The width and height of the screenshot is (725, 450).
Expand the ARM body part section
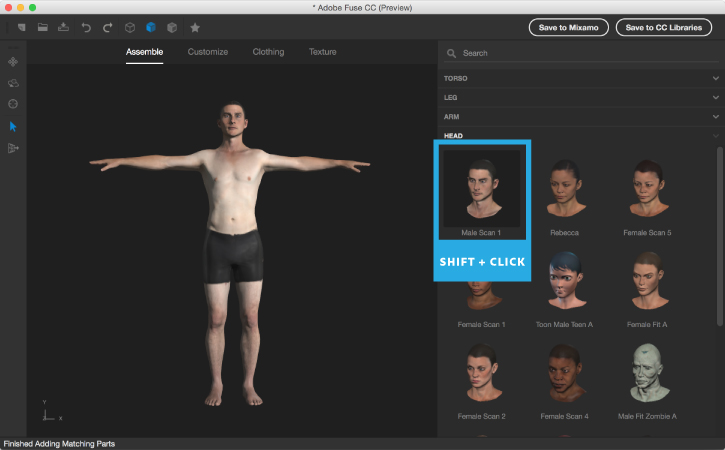[580, 117]
